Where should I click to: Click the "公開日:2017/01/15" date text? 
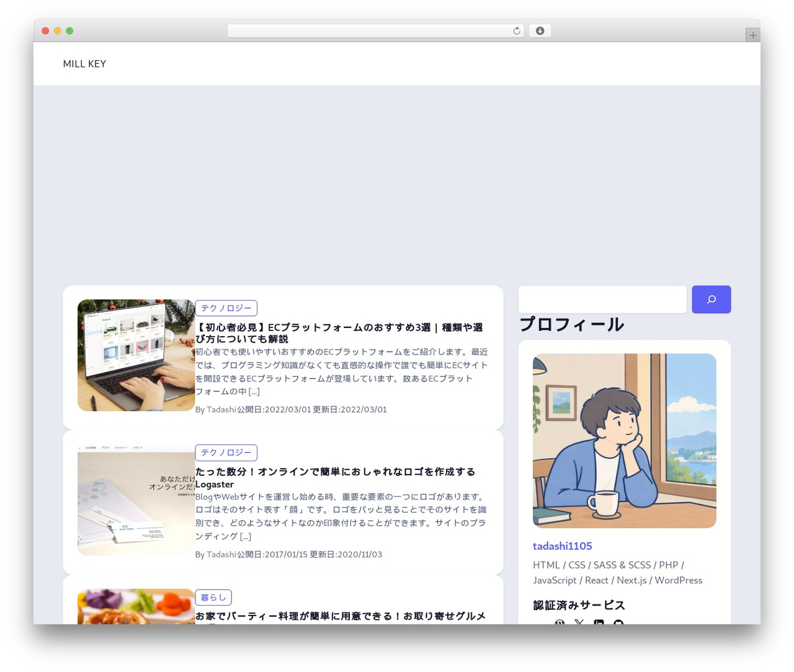(x=272, y=554)
